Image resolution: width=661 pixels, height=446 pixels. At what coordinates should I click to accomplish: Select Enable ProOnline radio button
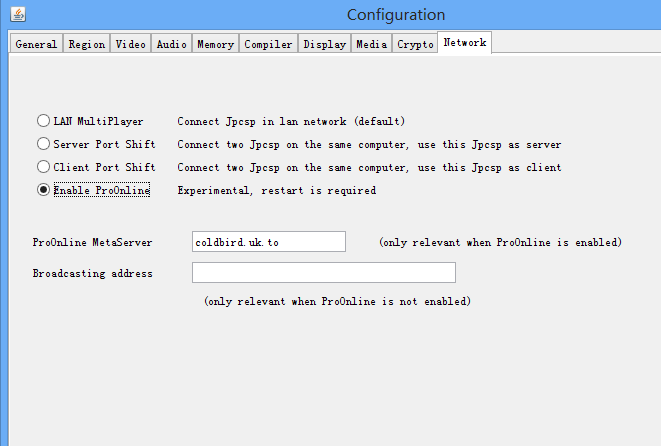[44, 190]
